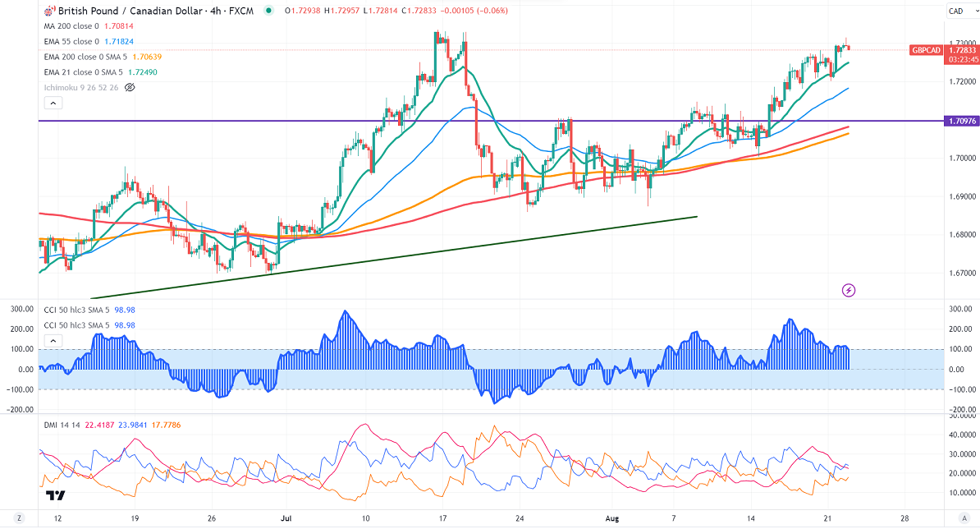Select the EMA 21 close 0 SMA 5 legend
This screenshot has height=529, width=980.
pos(83,72)
